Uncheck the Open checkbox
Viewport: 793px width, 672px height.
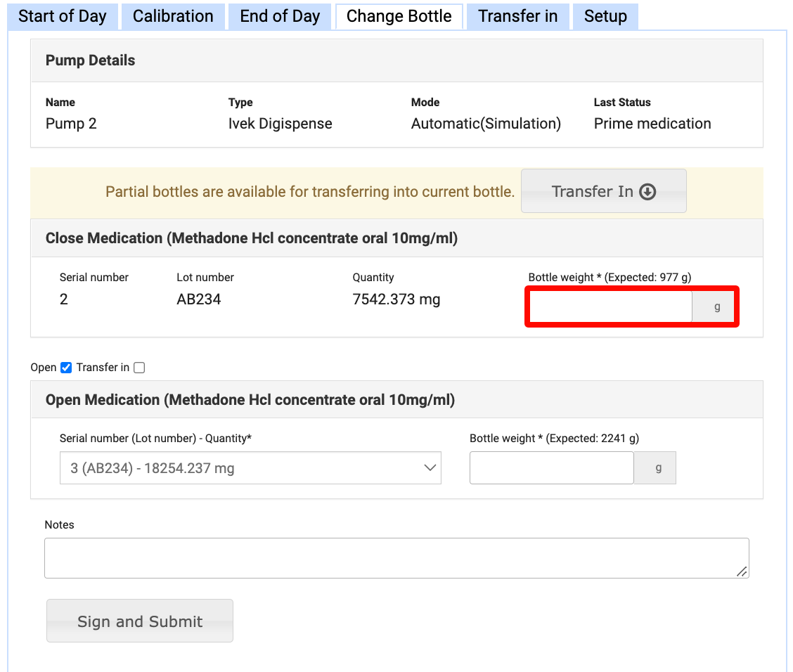66,368
